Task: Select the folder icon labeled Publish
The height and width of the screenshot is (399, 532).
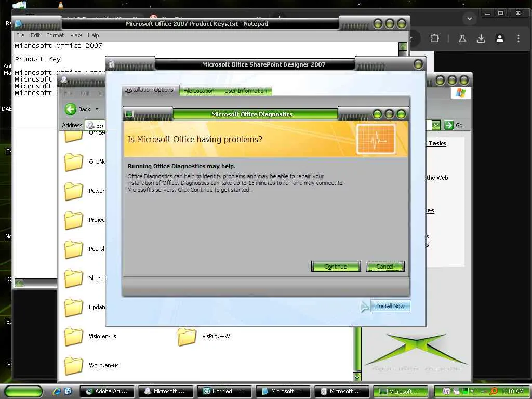Action: click(x=74, y=250)
